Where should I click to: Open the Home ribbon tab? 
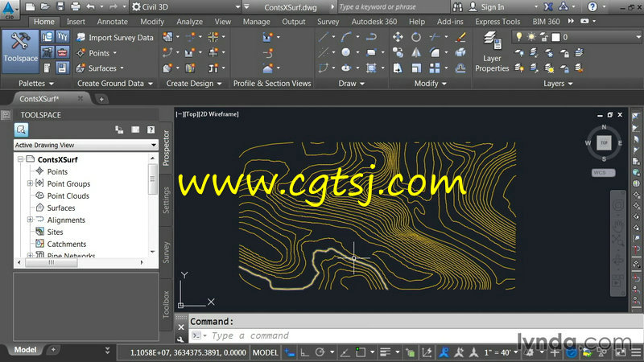(x=44, y=22)
